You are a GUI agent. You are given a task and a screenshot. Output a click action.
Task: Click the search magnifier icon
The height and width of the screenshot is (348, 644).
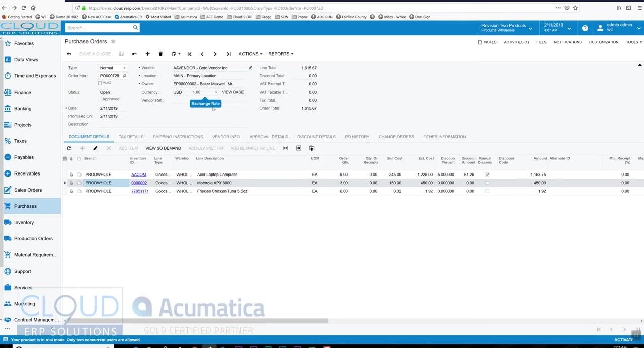pos(135,28)
